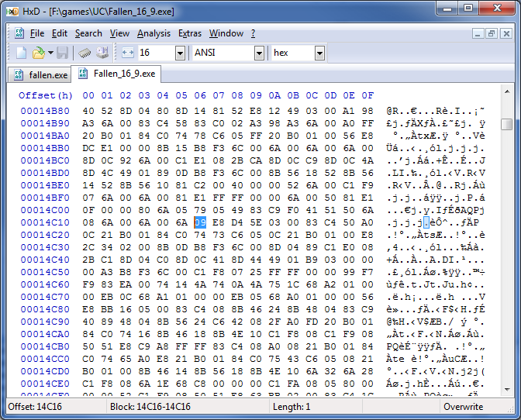Viewport: 521px width, 420px height.
Task: Switch to the fallen.exe tab
Action: coord(40,75)
